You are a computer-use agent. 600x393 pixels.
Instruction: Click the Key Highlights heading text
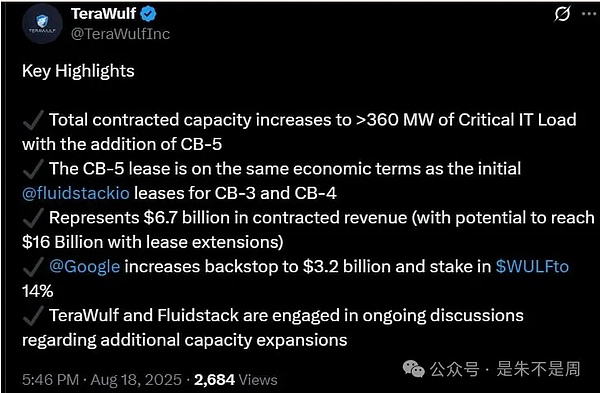(78, 71)
